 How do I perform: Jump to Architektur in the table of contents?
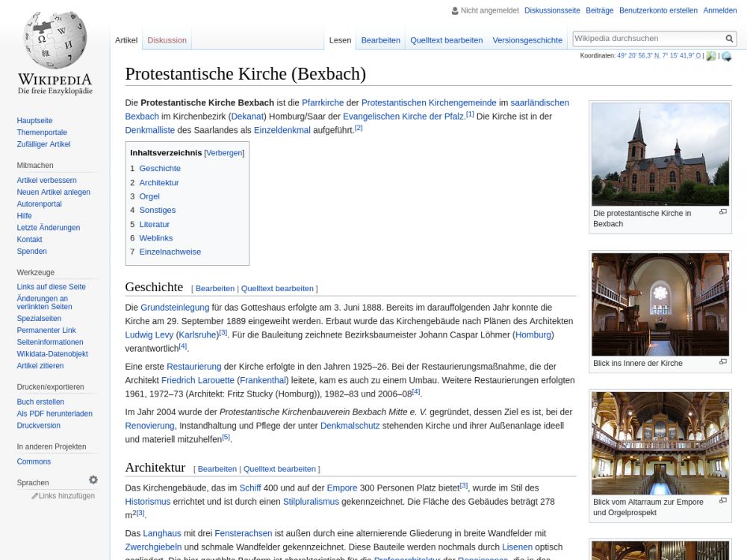coord(158,182)
